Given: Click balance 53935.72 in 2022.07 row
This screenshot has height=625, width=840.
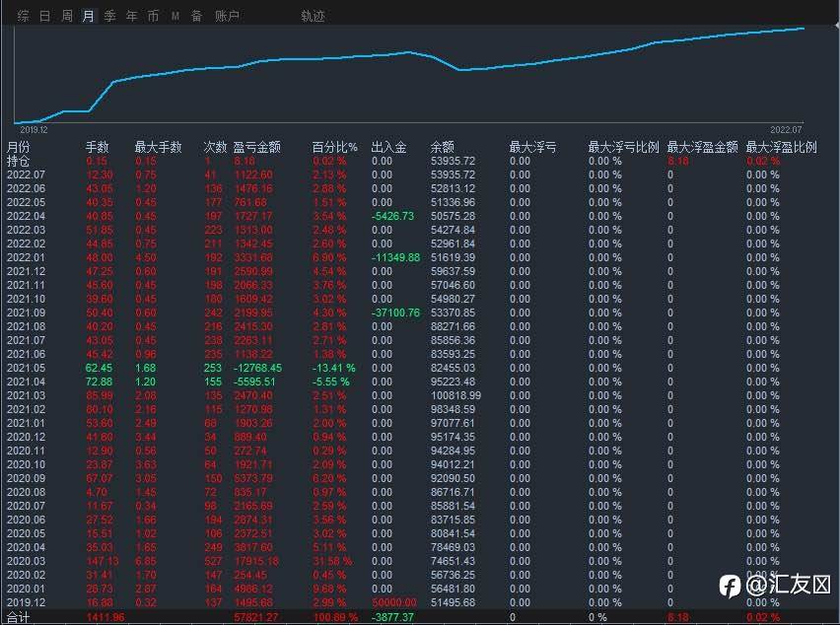Looking at the screenshot, I should coord(454,174).
